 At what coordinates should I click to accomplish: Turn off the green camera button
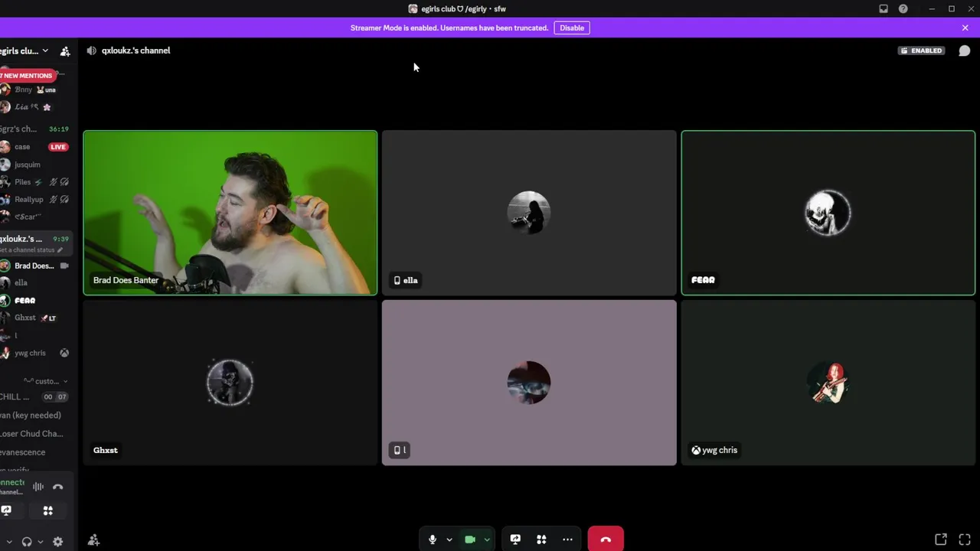[470, 540]
